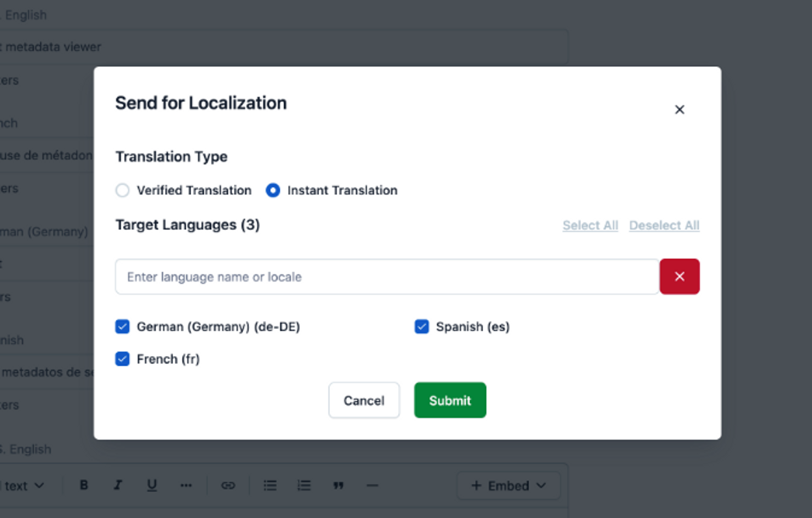Viewport: 812px width, 518px height.
Task: Close the Send for Localization dialog
Action: click(x=679, y=110)
